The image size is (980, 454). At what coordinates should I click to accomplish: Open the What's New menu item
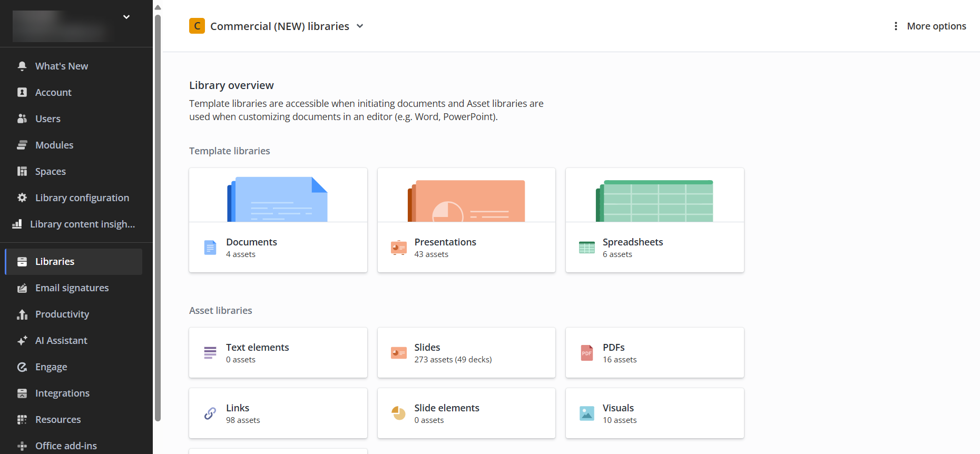[x=74, y=66]
